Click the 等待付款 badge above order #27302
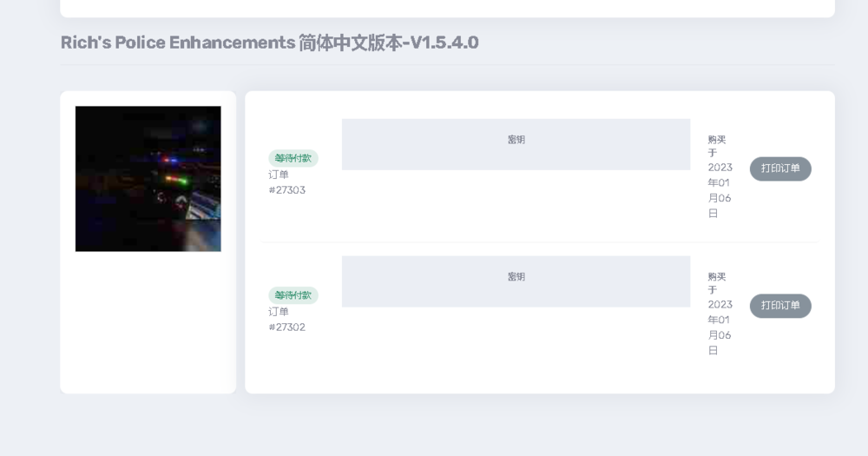 pos(293,295)
